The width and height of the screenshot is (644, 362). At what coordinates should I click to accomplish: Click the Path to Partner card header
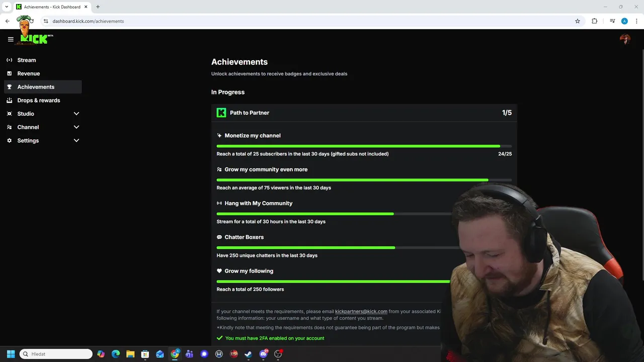tap(364, 113)
